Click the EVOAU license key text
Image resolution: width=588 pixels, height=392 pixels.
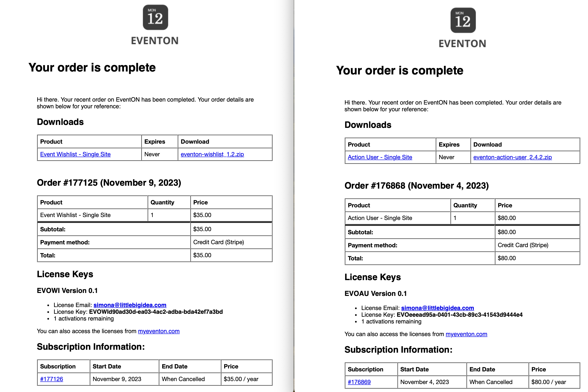(x=460, y=315)
